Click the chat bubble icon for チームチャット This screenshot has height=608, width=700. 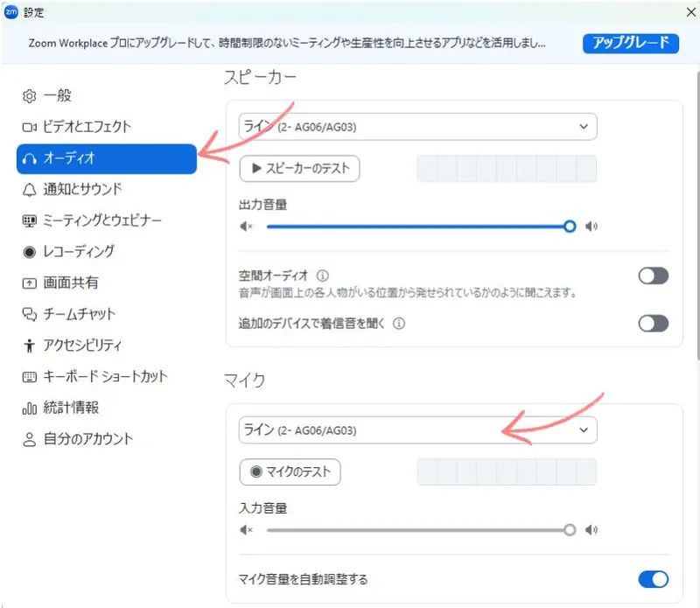(x=30, y=314)
